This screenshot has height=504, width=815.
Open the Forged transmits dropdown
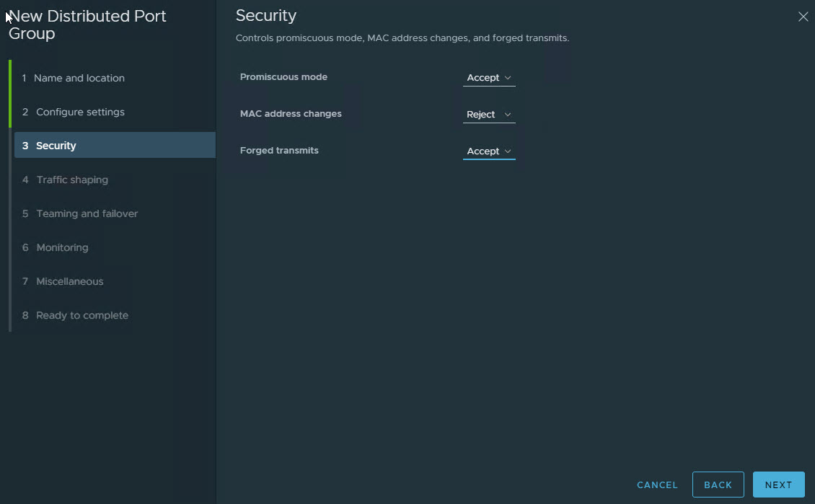489,151
